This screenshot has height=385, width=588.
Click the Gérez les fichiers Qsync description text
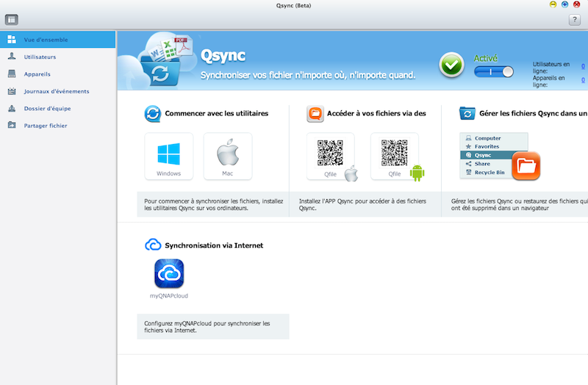[x=520, y=204]
